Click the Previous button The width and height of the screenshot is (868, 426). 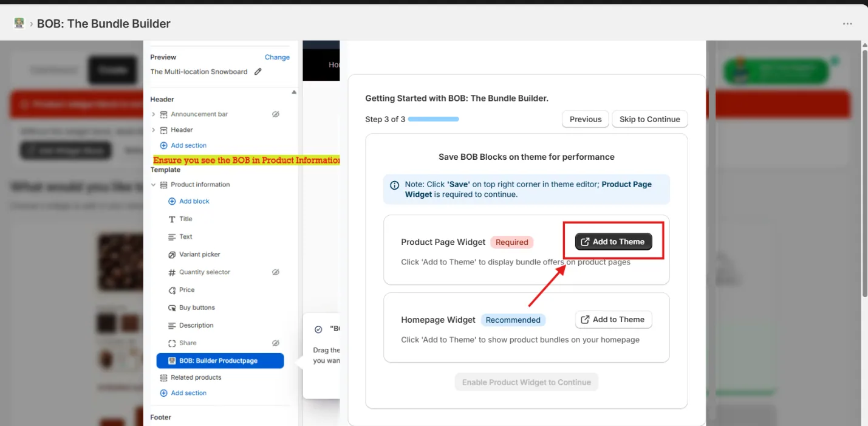586,119
